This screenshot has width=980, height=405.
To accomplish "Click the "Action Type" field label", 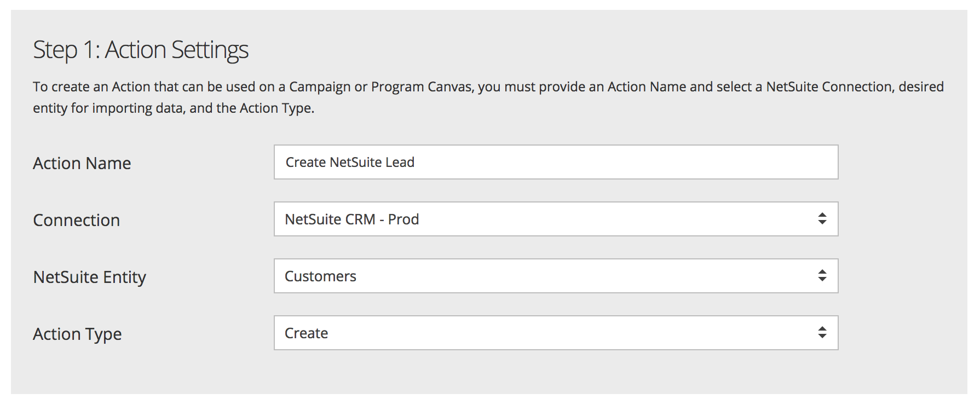I will click(77, 334).
